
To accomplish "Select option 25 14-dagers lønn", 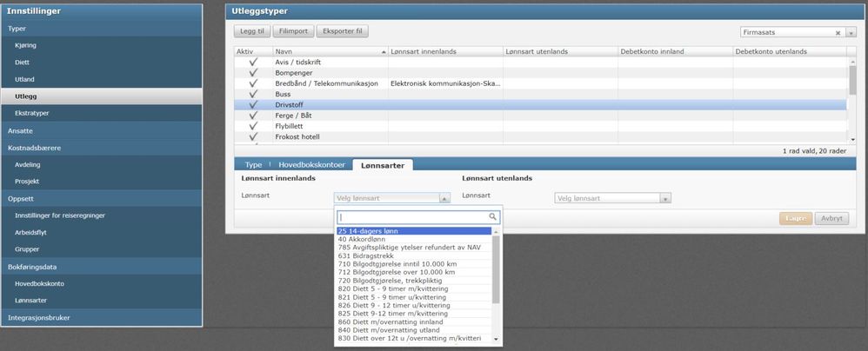I will click(414, 231).
